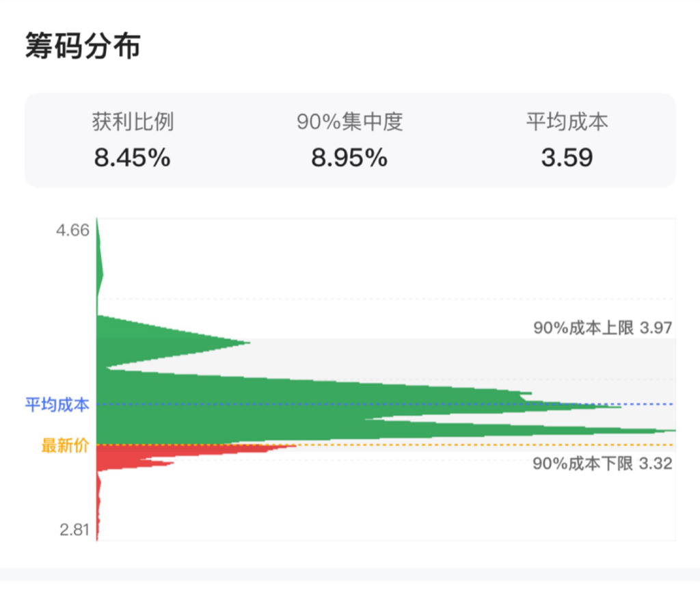This screenshot has width=700, height=599.
Task: Click the 90%成本上限 3.97 label
Action: (x=603, y=328)
